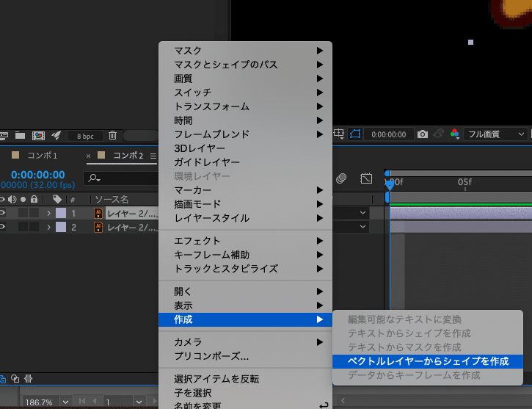Select layer 2 name レイヤー 2/...

(131, 228)
